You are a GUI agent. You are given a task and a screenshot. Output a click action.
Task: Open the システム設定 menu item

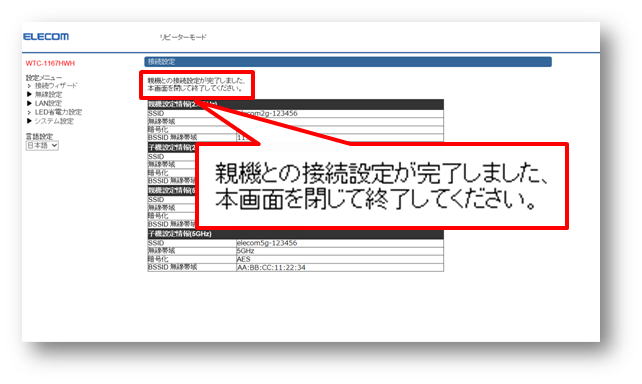pyautogui.click(x=54, y=121)
